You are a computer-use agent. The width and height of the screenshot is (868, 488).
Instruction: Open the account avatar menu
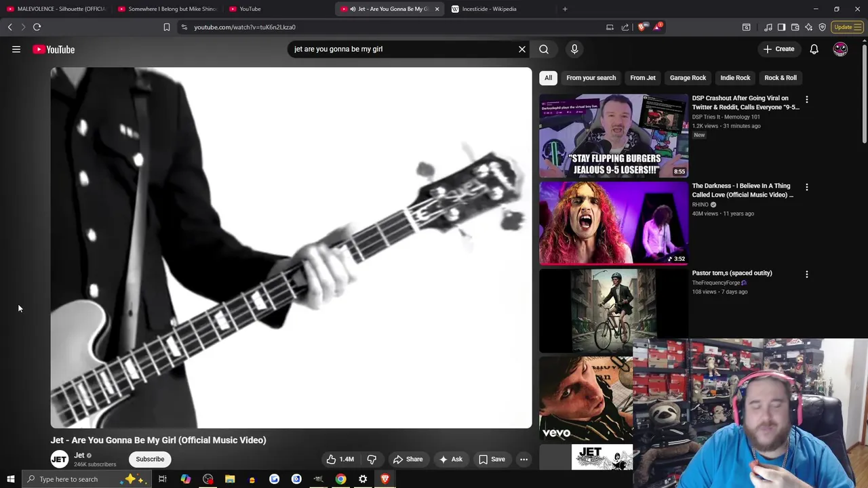(840, 49)
